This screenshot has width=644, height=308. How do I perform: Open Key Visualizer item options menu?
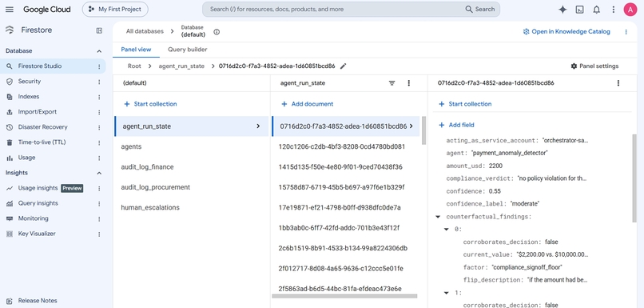[x=99, y=234]
